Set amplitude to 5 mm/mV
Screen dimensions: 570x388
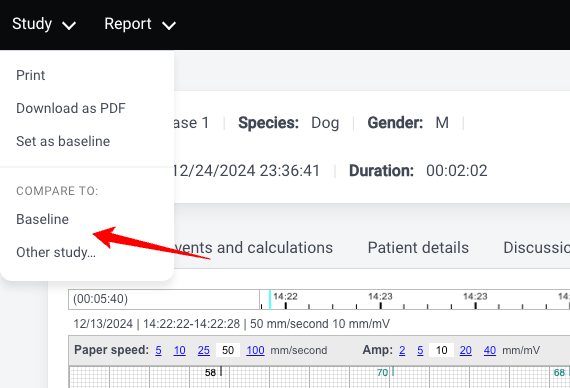coord(420,350)
